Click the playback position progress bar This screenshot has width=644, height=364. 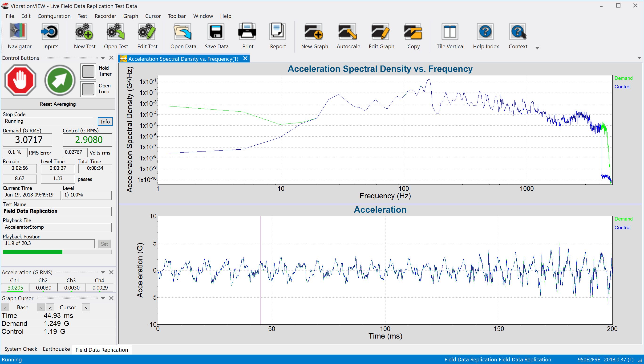pos(57,252)
